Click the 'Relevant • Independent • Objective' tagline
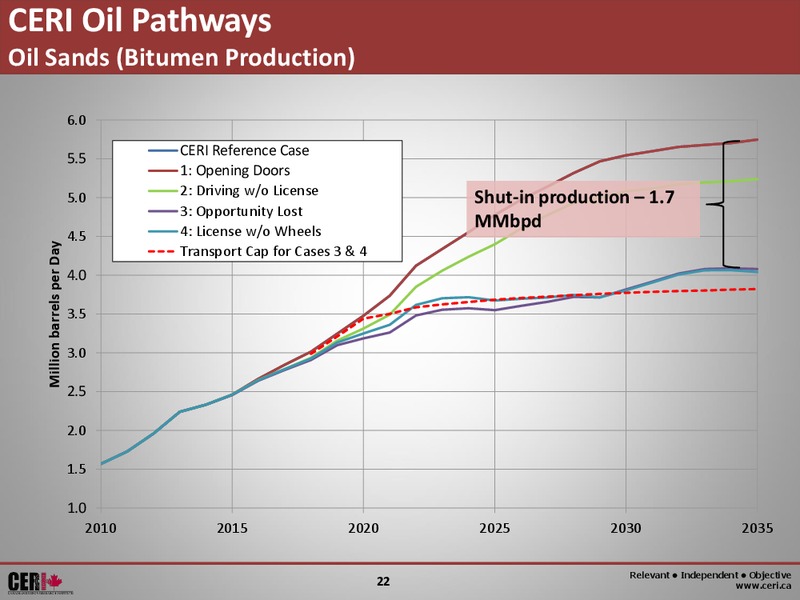This screenshot has height=600, width=800. tap(710, 575)
